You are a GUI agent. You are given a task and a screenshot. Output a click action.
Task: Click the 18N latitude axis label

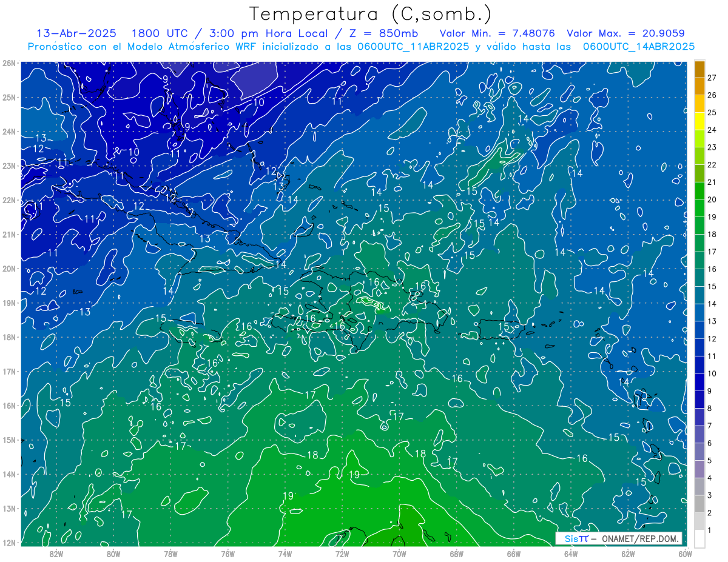coord(9,337)
